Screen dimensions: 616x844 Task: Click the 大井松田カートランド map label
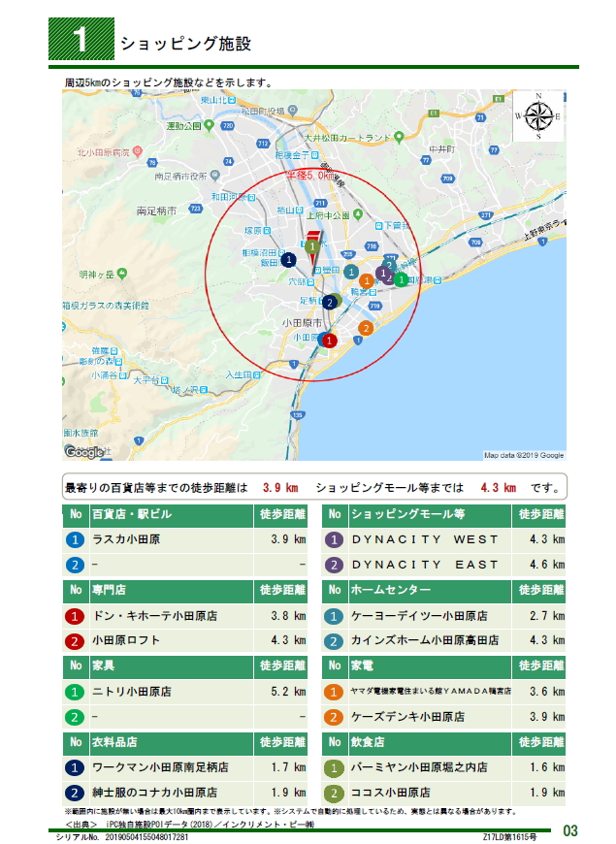[346, 138]
